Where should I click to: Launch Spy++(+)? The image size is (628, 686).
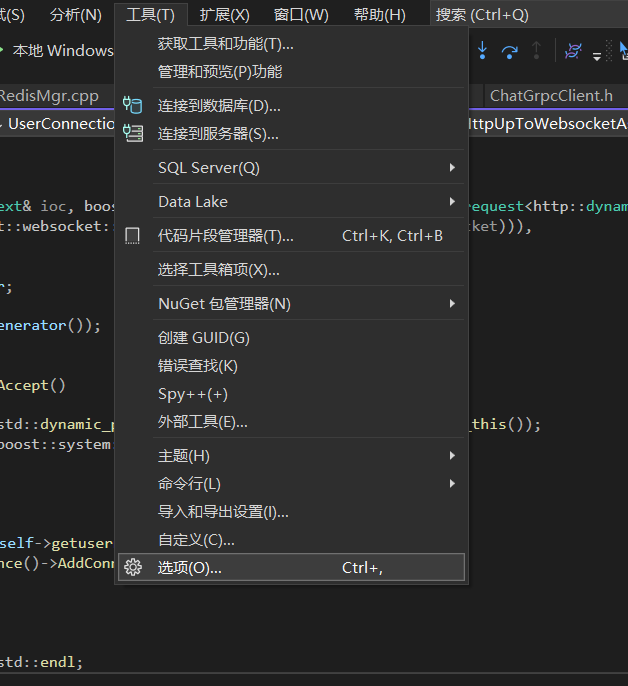coord(291,394)
